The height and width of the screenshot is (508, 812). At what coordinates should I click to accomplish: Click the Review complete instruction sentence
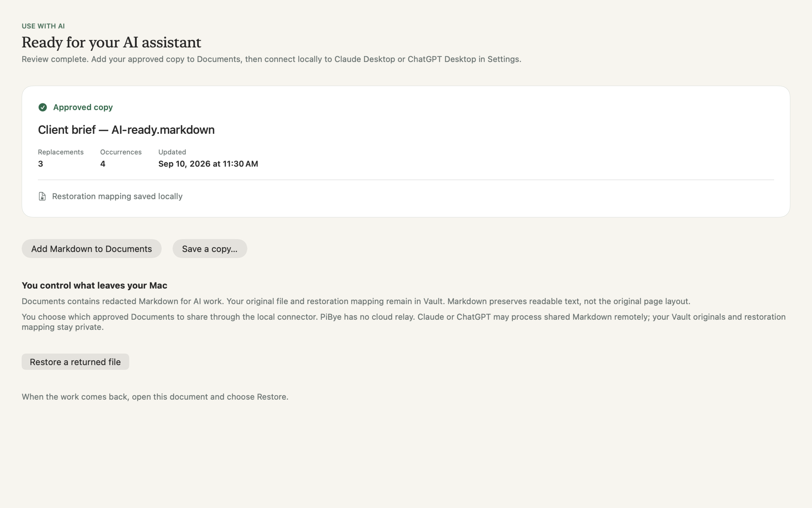(x=271, y=59)
